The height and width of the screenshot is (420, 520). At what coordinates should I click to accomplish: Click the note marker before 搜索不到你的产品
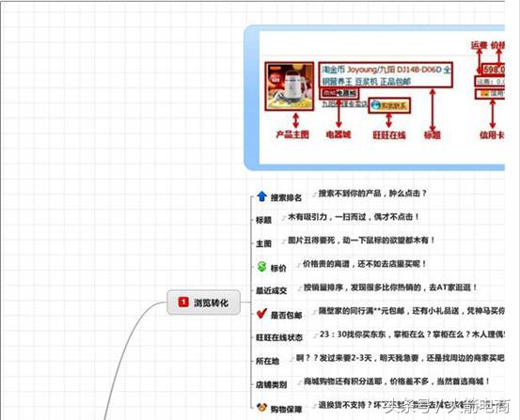pyautogui.click(x=314, y=194)
